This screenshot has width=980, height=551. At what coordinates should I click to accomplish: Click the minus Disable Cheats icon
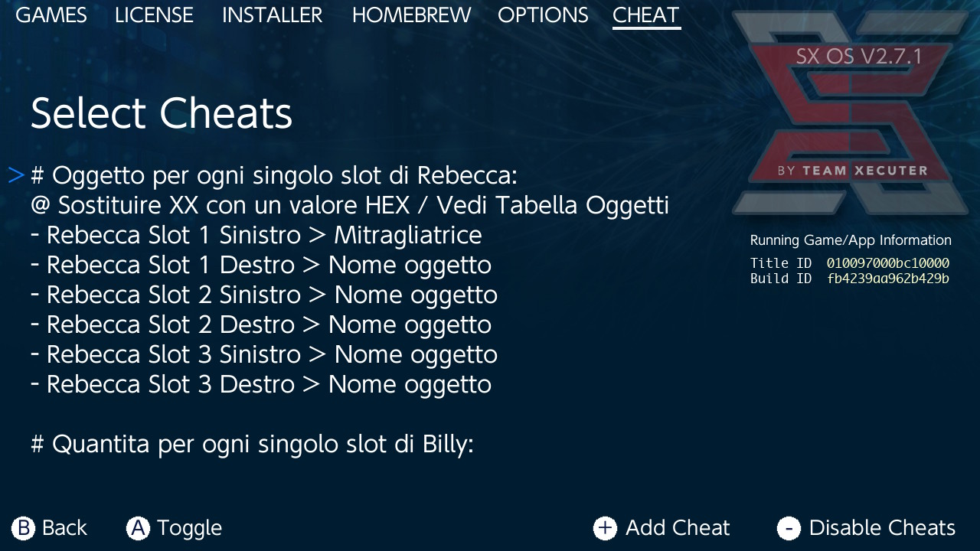(x=789, y=528)
